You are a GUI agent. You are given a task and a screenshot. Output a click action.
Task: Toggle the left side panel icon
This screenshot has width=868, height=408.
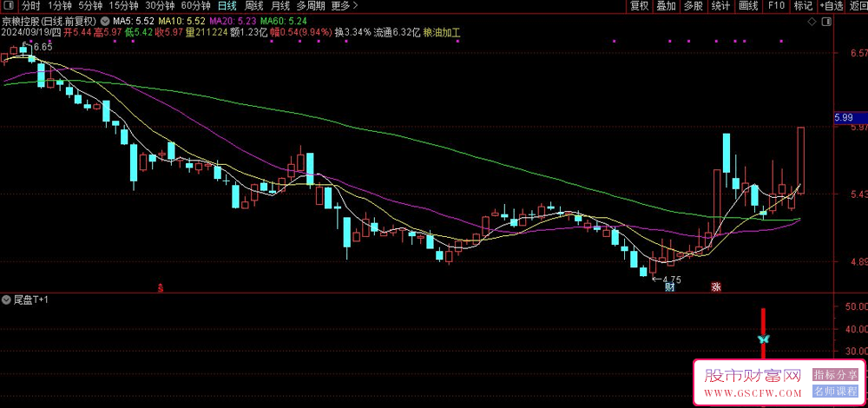tap(9, 6)
